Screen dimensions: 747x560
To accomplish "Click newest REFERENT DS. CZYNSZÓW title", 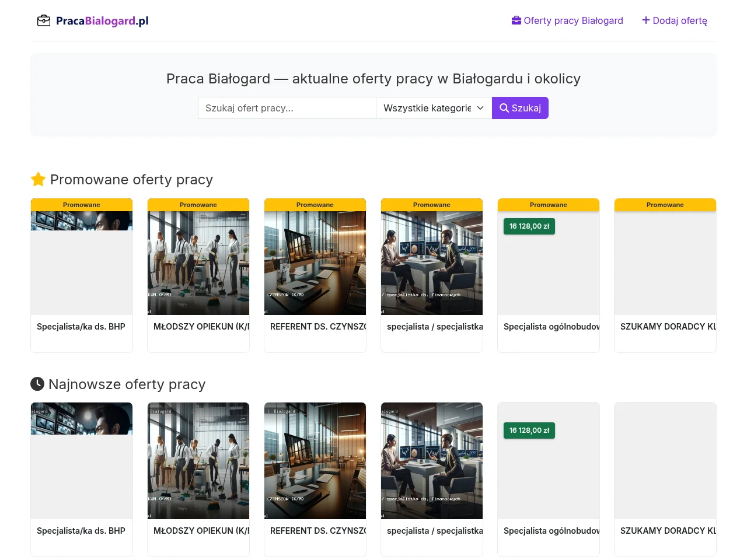I will click(318, 531).
